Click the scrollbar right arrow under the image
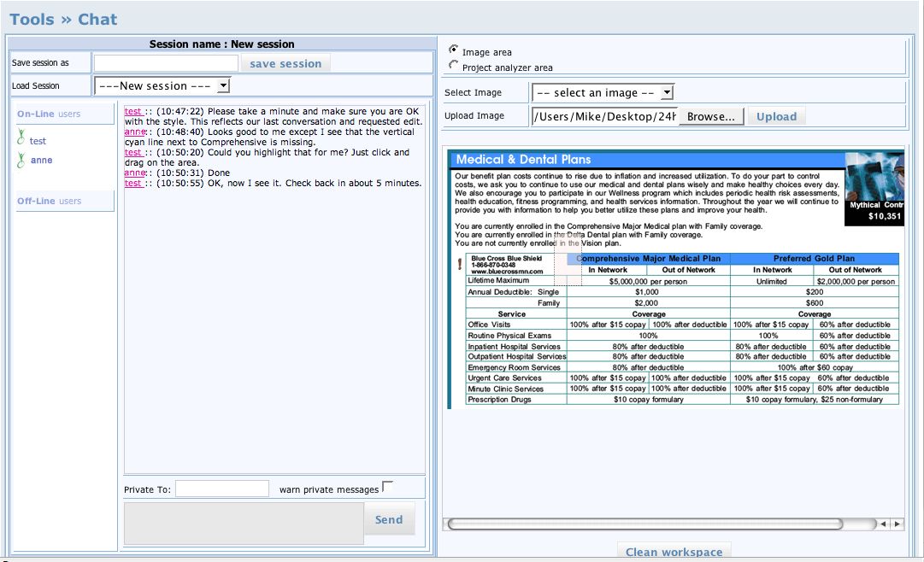This screenshot has width=924, height=562. (897, 524)
